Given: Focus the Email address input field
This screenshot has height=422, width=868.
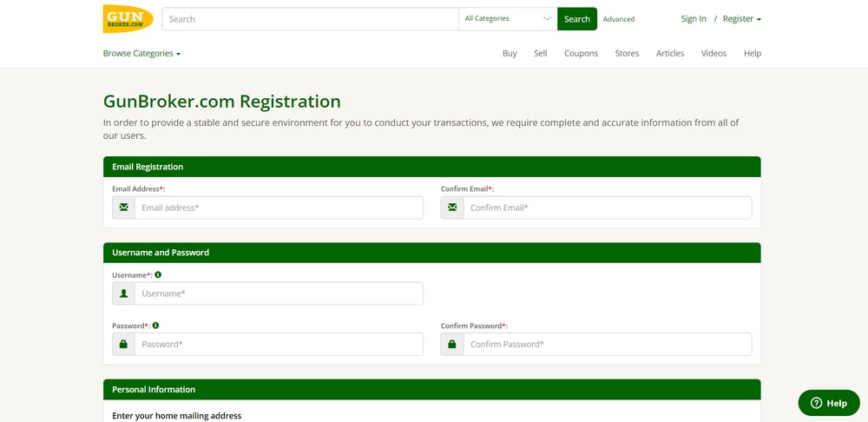Looking at the screenshot, I should pos(279,208).
